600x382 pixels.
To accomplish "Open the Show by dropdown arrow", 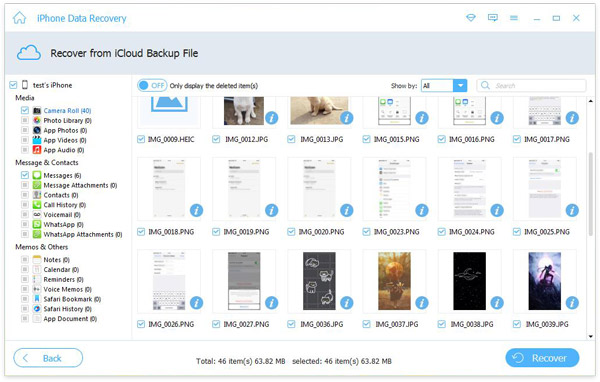I will pos(460,85).
